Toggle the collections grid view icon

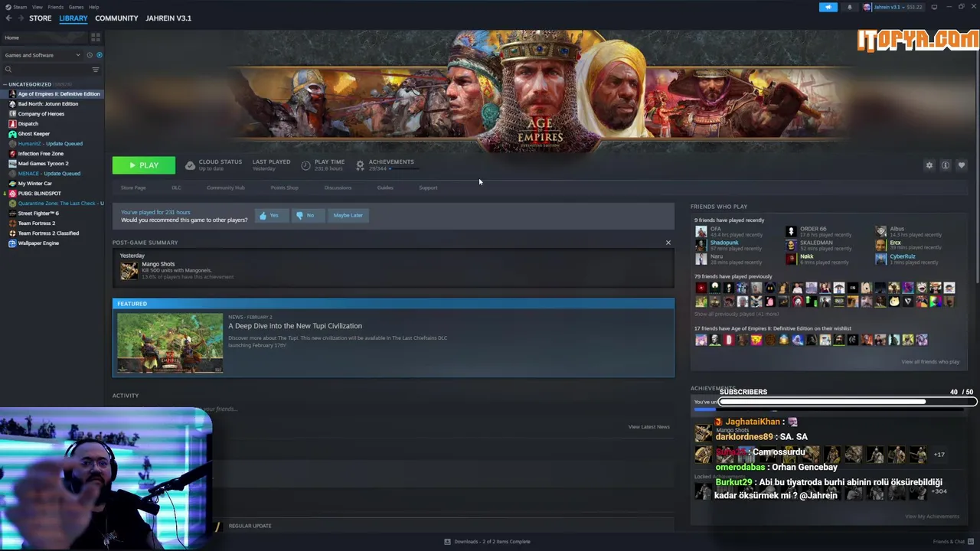click(96, 37)
